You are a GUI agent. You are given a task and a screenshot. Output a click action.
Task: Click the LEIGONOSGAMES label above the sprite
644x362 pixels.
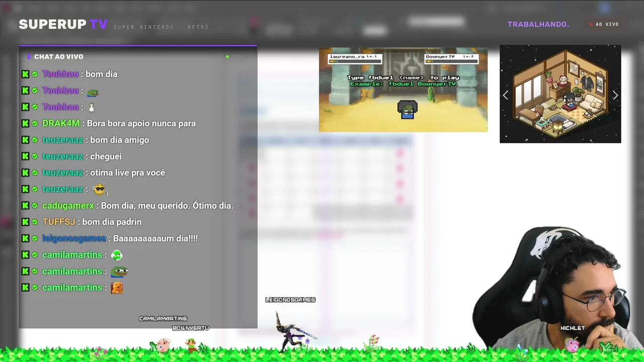[x=290, y=300]
